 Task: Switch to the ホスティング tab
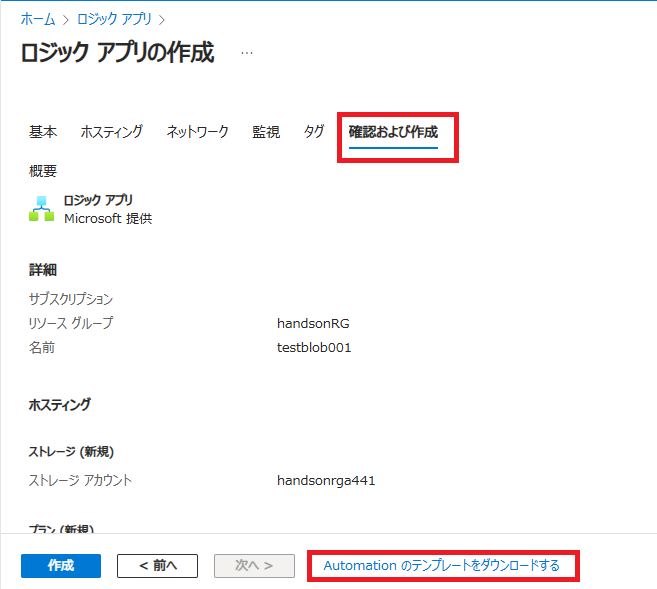(111, 132)
